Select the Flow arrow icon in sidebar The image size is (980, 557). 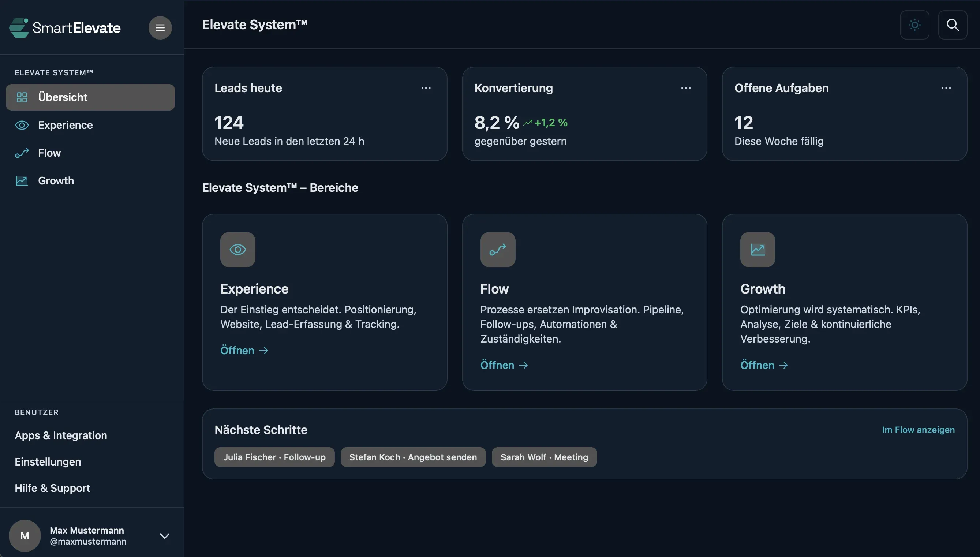pos(22,153)
